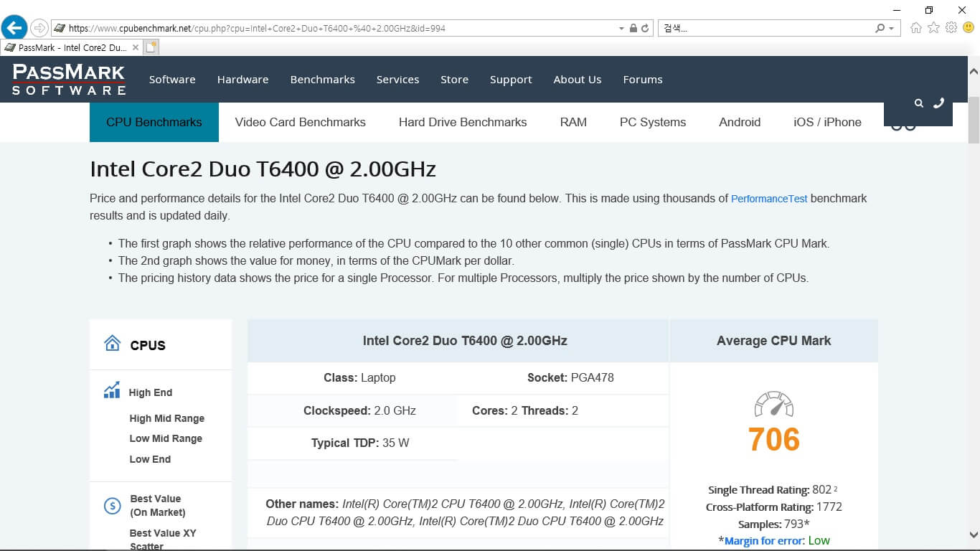Select Video Card Benchmarks tab

click(301, 122)
